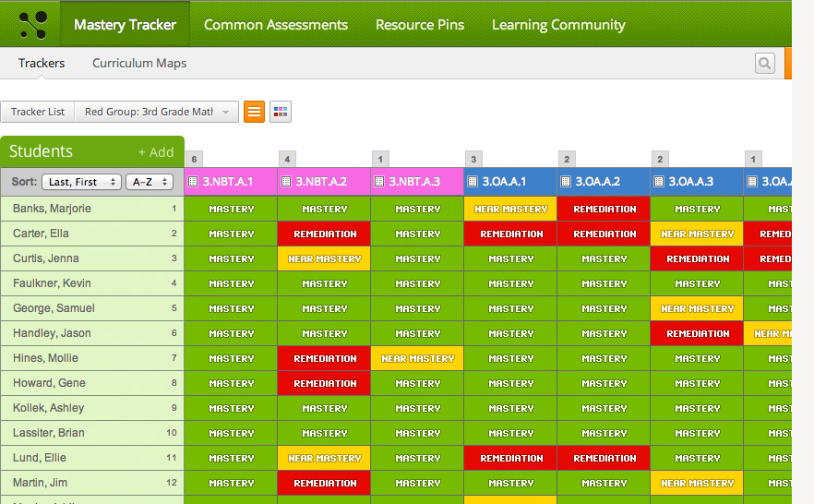Select student Kollek, Ashley

click(x=92, y=408)
